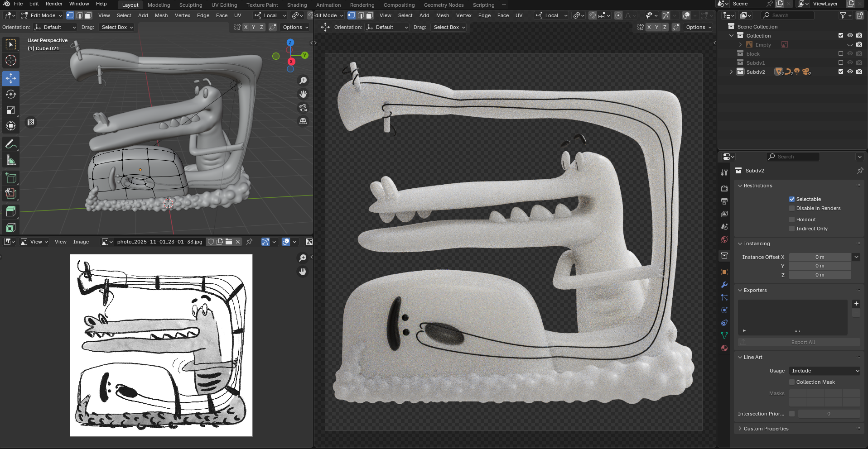This screenshot has width=868, height=449.
Task: Open the Render menu
Action: [x=54, y=4]
